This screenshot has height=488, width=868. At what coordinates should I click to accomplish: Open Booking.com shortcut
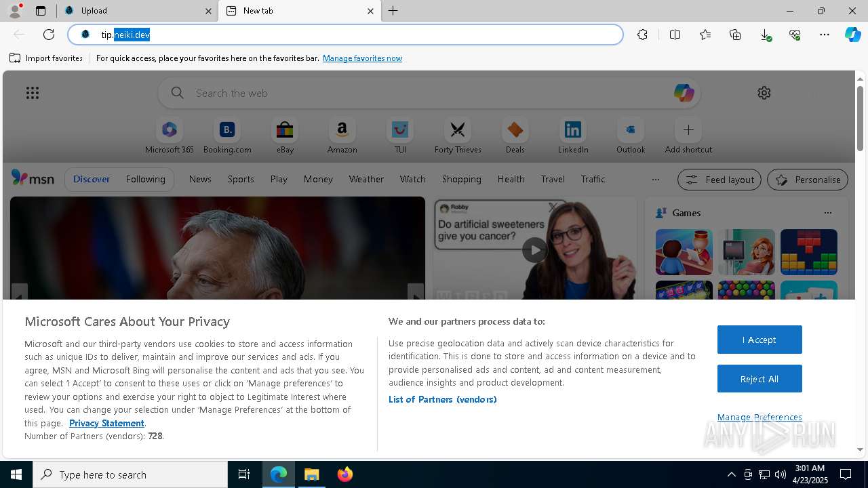pos(227,136)
